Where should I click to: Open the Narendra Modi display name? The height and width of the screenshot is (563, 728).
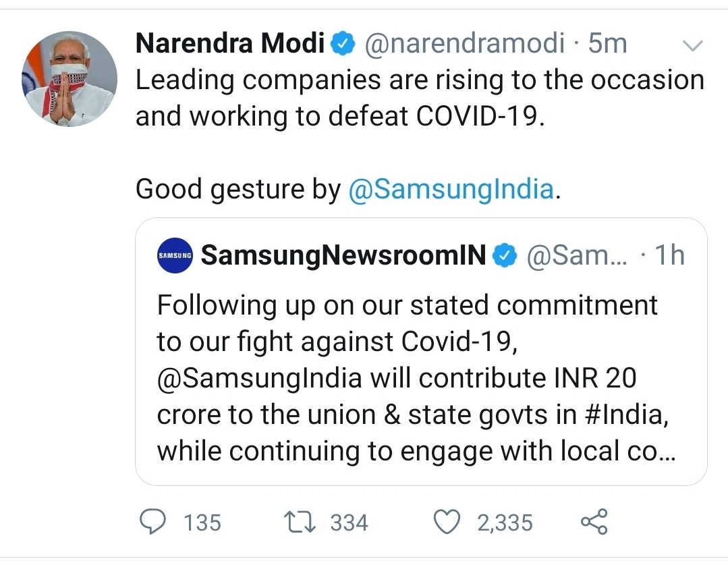230,43
